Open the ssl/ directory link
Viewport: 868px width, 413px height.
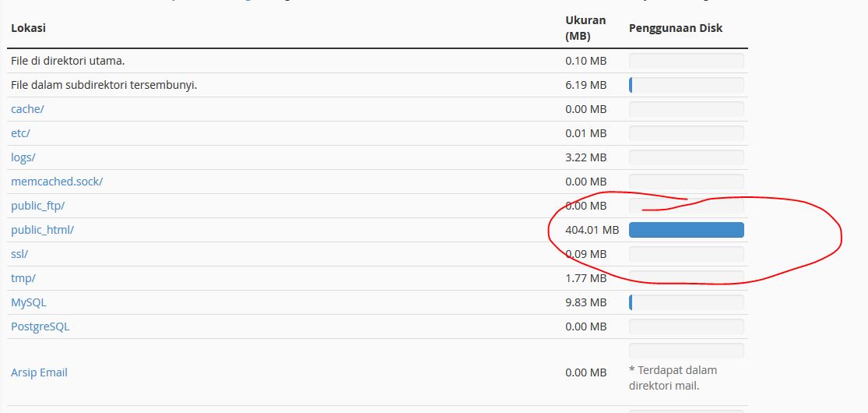(19, 254)
